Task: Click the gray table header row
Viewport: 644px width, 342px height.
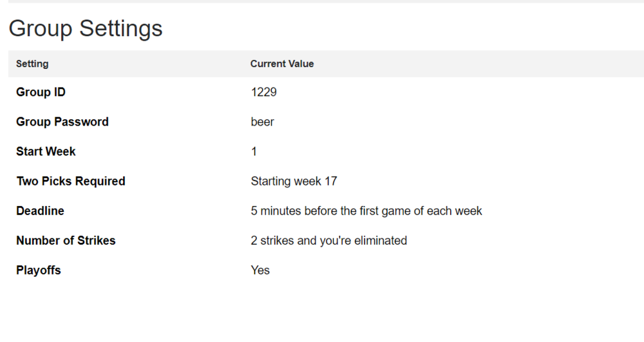Action: [x=326, y=64]
